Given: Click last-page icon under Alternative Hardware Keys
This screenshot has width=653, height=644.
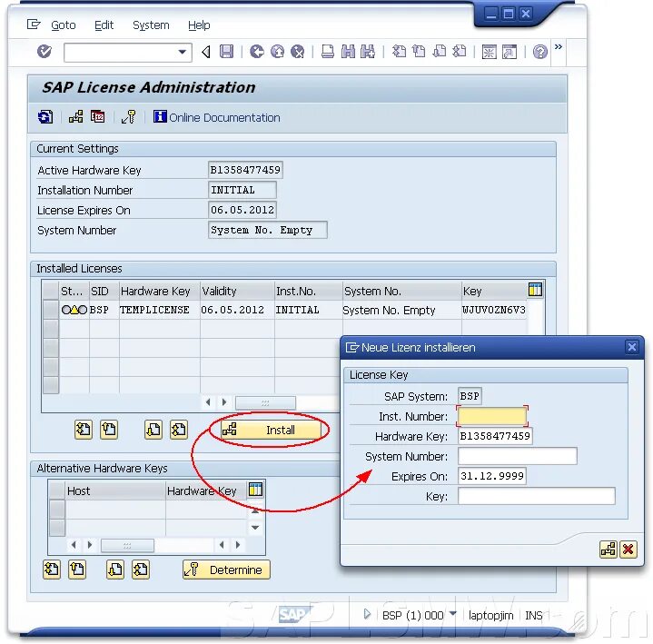Looking at the screenshot, I should [x=141, y=570].
